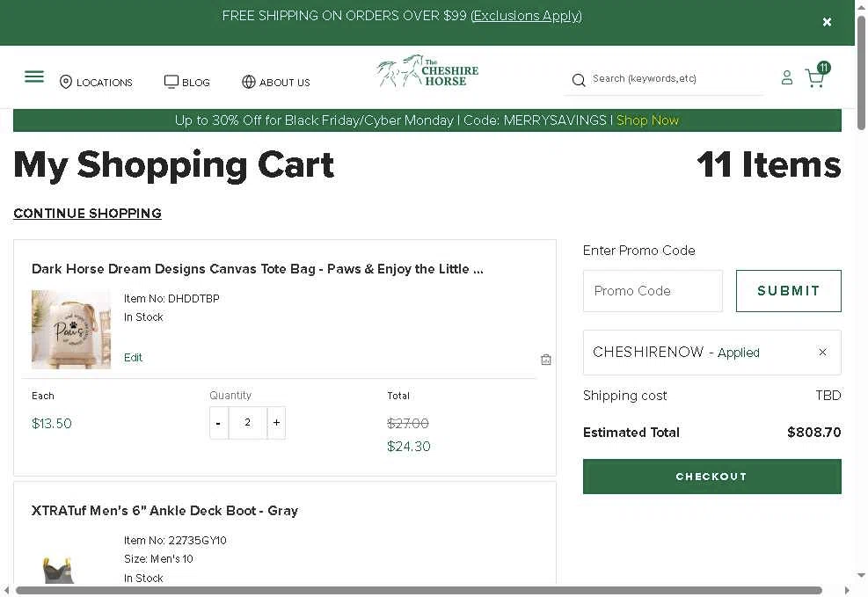Viewport: 868px width, 597px height.
Task: Open the user account icon
Action: tap(786, 77)
